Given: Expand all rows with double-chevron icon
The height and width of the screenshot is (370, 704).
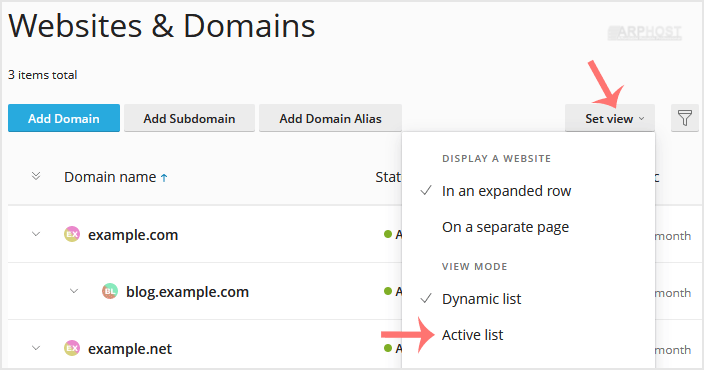Looking at the screenshot, I should tap(36, 176).
